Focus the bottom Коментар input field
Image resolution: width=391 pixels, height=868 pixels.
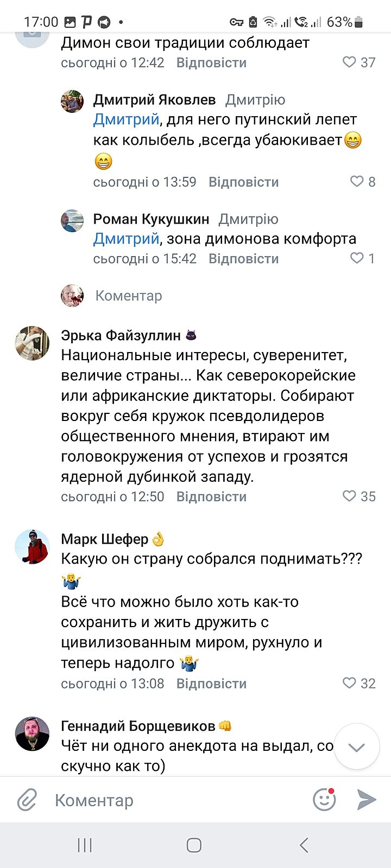tap(174, 800)
